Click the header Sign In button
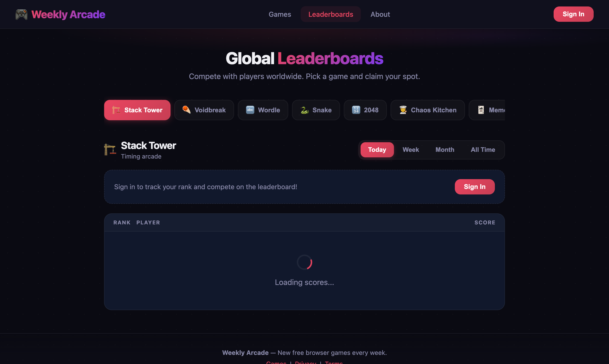This screenshot has height=364, width=609. point(573,14)
